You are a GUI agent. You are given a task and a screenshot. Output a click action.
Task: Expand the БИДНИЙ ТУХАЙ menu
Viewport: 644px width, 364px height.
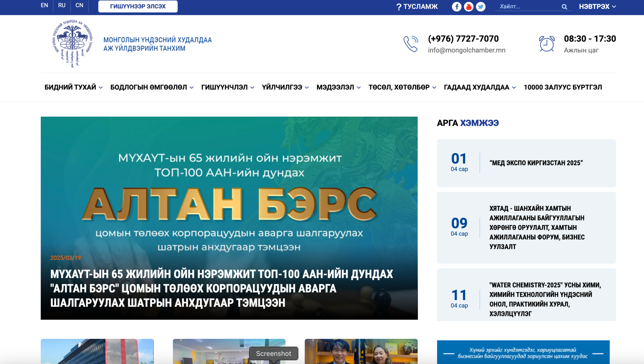pyautogui.click(x=73, y=87)
